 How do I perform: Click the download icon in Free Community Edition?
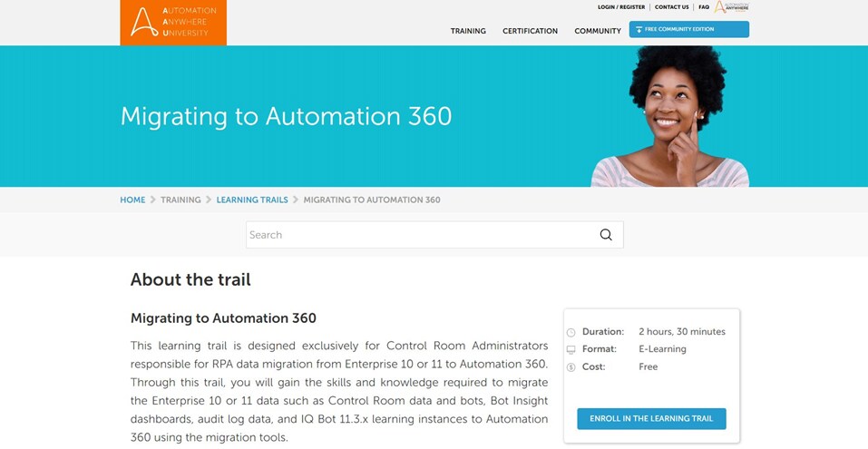click(x=639, y=29)
